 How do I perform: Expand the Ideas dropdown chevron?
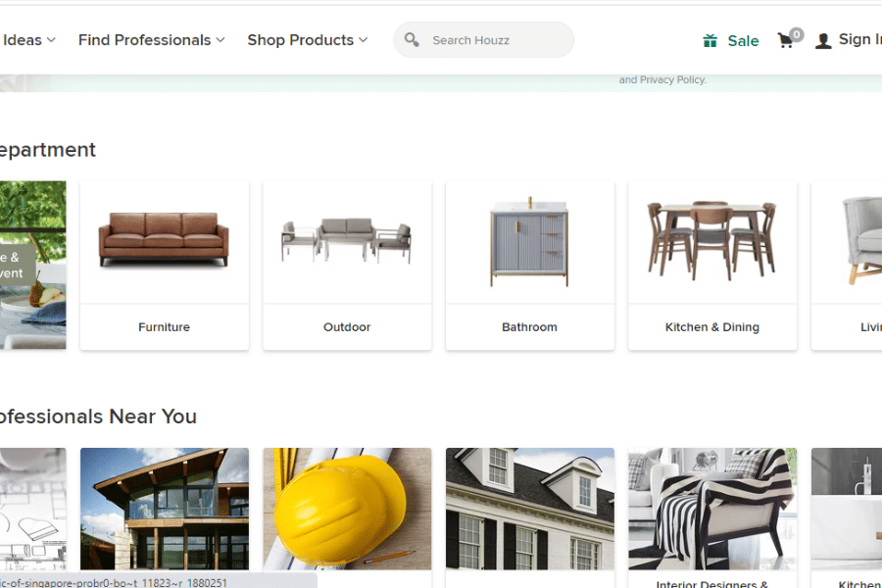(51, 40)
